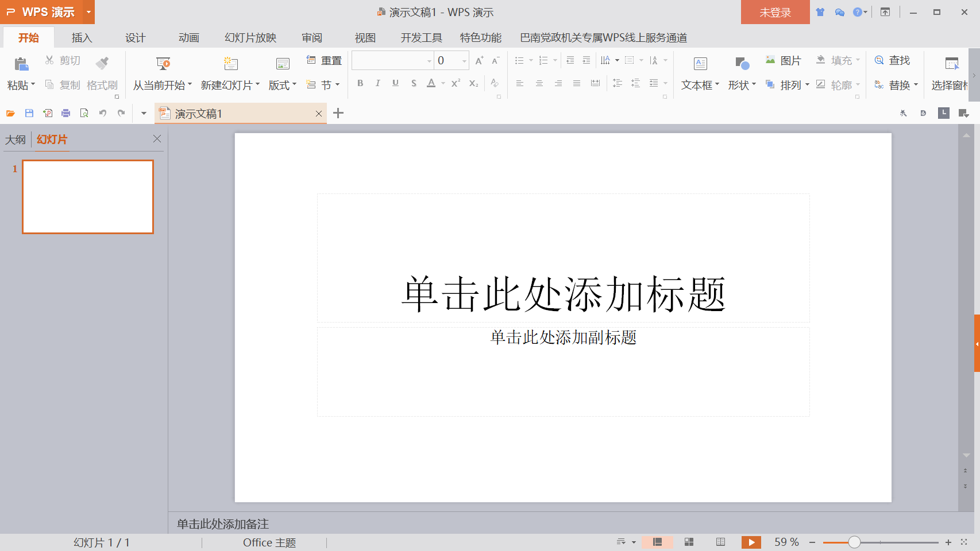Screen dimensions: 980x551
Task: Open 审阅 ribbon tab
Action: [x=312, y=38]
